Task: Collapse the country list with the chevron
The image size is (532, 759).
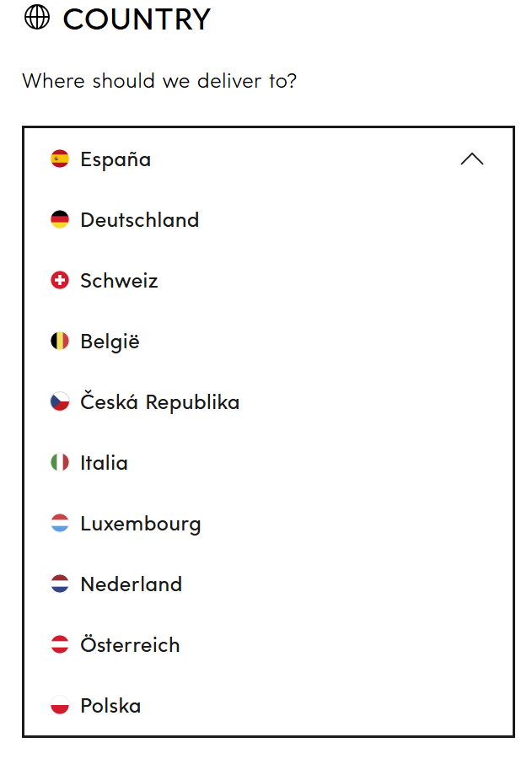Action: coord(472,159)
